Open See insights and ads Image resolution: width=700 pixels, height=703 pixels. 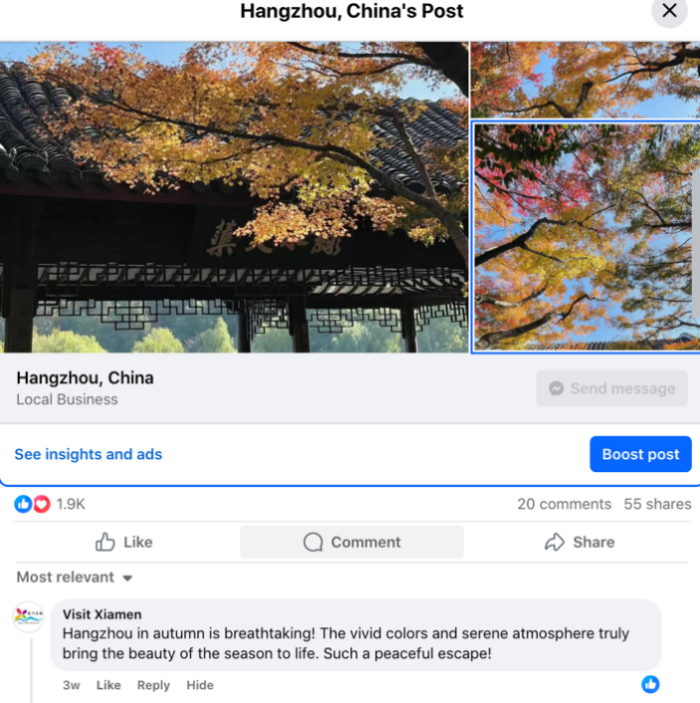coord(88,454)
